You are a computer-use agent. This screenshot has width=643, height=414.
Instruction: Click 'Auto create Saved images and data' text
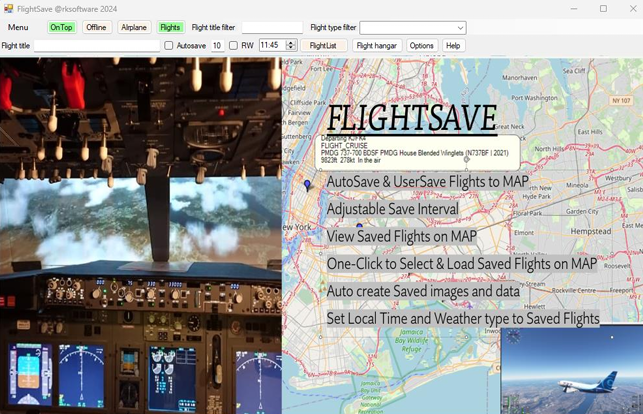[x=424, y=291]
